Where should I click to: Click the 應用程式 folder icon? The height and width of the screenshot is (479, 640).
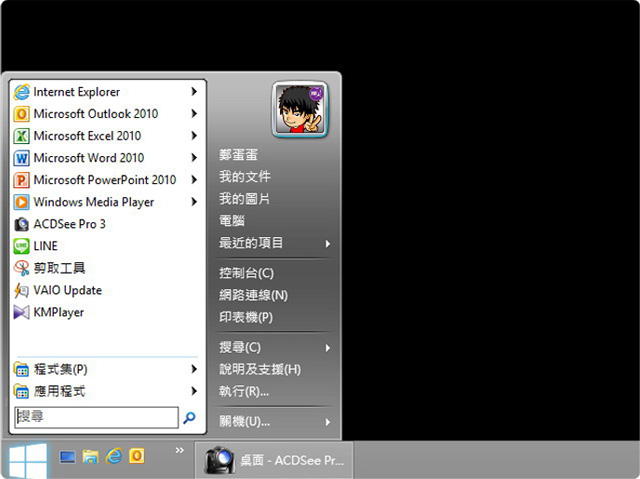[x=21, y=391]
